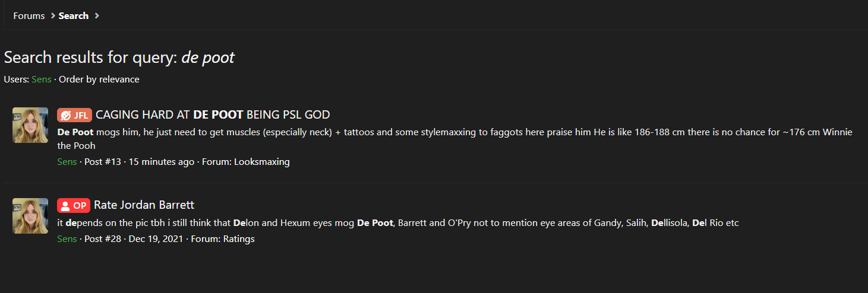Open the 'Rate Jordan Barrett' thread

[144, 205]
